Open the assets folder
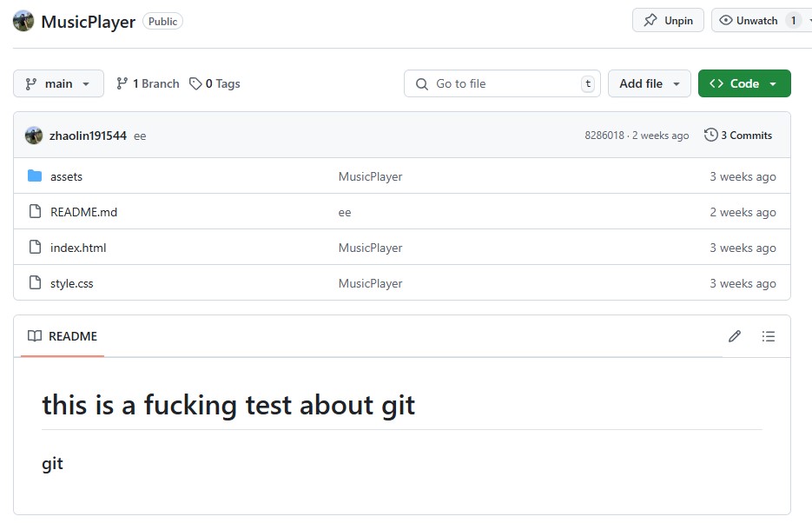 [66, 176]
